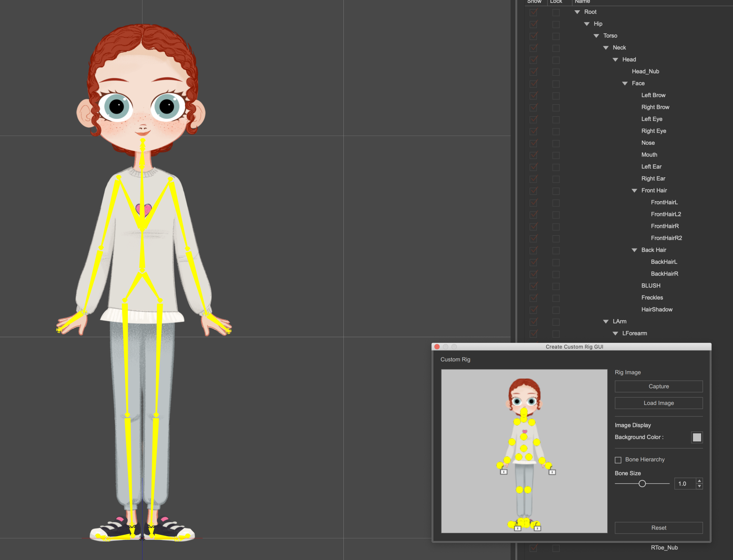Select the left-side knee bone dot in the rig image

pyautogui.click(x=519, y=490)
